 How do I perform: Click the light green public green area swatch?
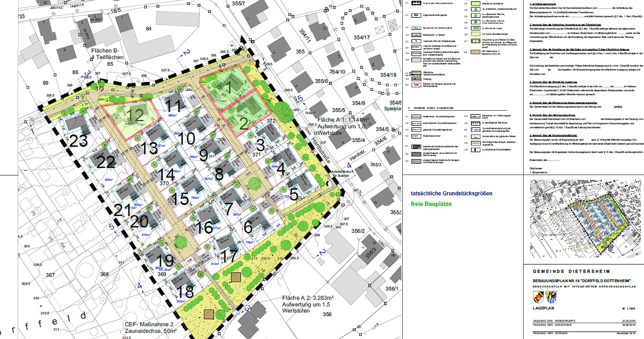pos(475,3)
